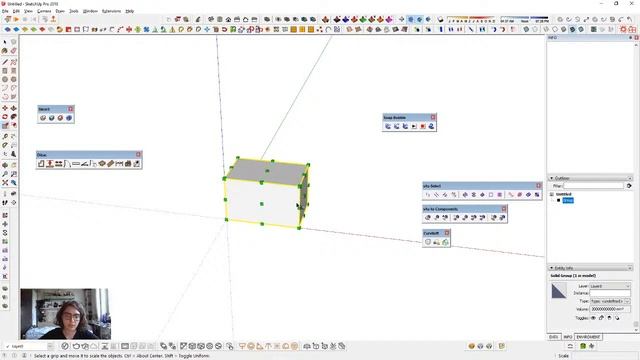The height and width of the screenshot is (360, 640).
Task: Open the Outliner details menu icon
Action: tap(629, 186)
